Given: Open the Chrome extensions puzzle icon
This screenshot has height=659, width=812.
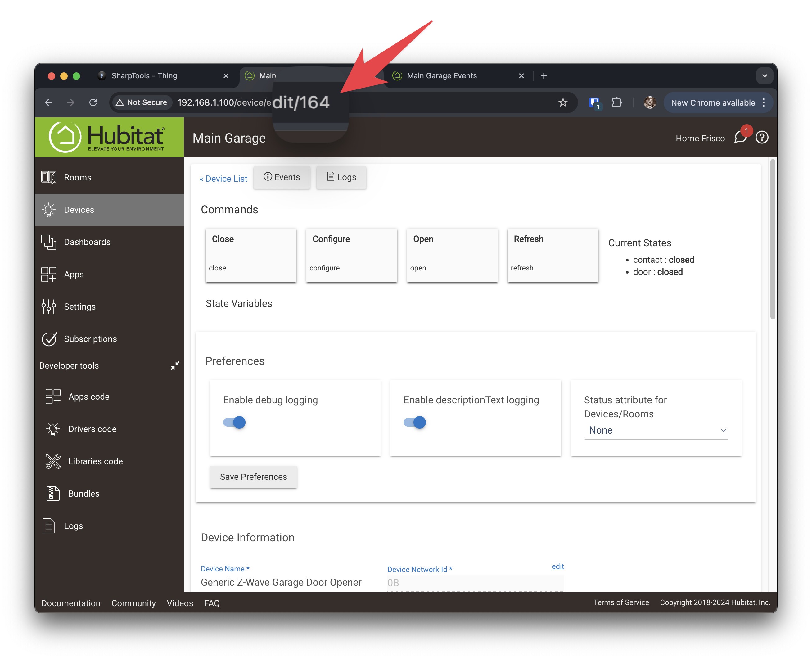Looking at the screenshot, I should click(616, 102).
